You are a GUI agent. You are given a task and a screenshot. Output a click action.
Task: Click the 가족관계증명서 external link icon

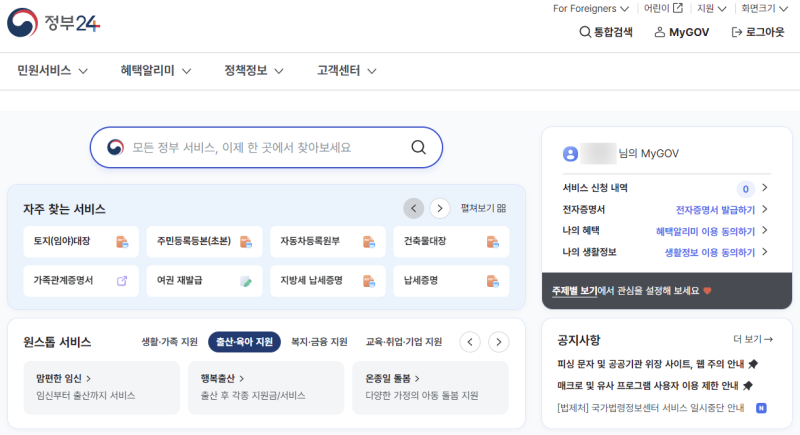(x=122, y=281)
